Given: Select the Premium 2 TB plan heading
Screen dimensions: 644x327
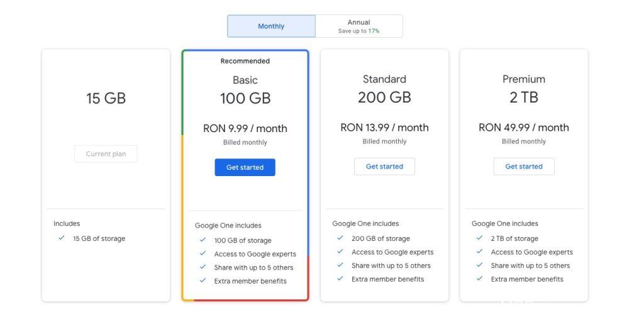Looking at the screenshot, I should 523,89.
